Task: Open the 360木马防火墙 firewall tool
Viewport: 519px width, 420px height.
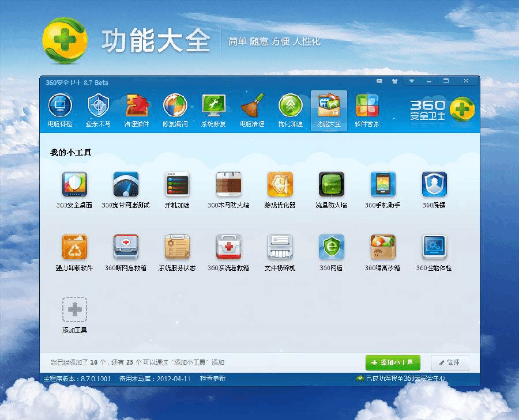Action: pos(228,190)
